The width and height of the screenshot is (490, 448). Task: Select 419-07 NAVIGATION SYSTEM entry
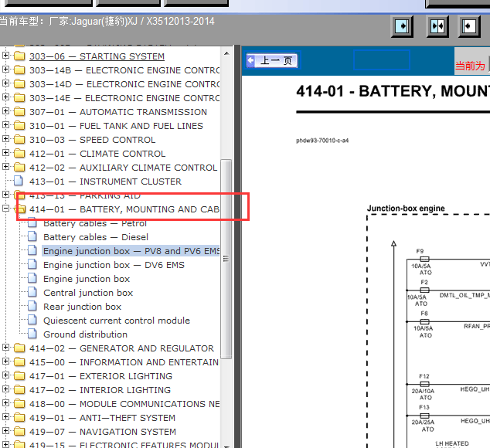pyautogui.click(x=103, y=432)
